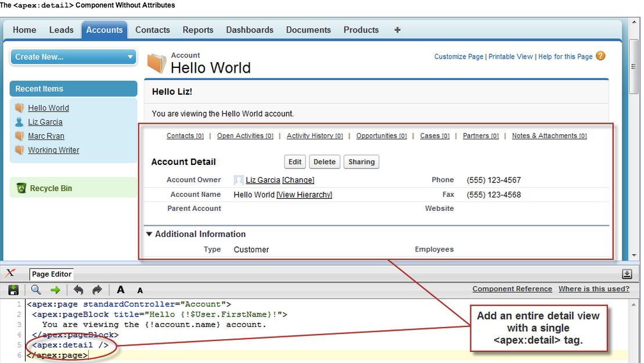Collapse the Additional Information section
Screen dimensions: 644x363
149,234
